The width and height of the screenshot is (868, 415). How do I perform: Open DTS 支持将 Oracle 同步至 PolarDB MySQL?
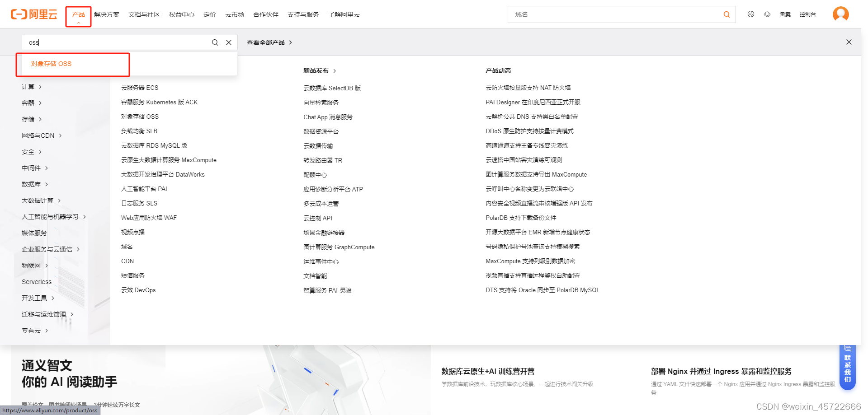click(542, 290)
